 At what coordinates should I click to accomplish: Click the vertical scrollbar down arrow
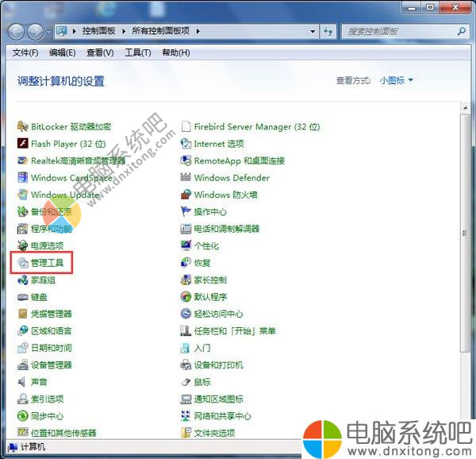466,433
